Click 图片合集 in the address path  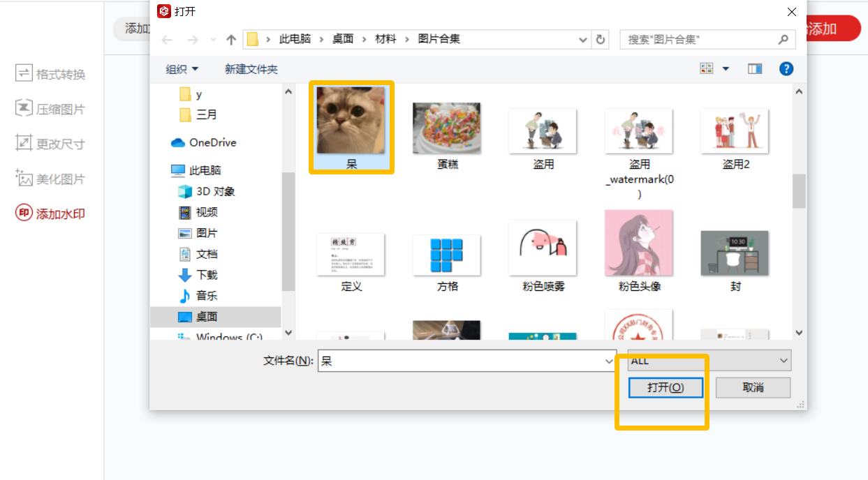(439, 39)
